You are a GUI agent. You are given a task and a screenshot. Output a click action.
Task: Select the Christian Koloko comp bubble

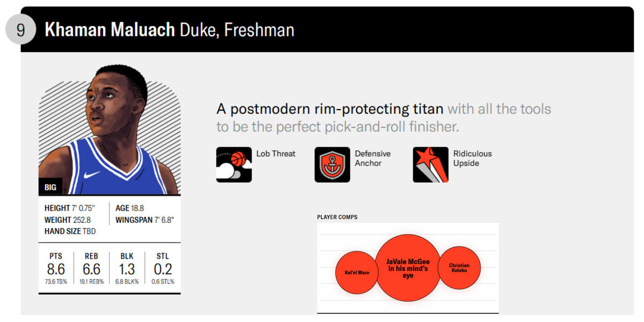pyautogui.click(x=459, y=267)
